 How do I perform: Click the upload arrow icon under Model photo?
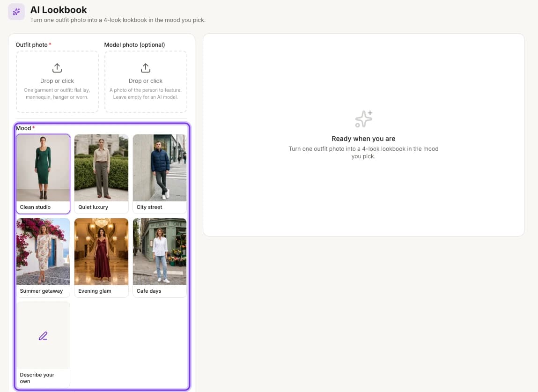tap(146, 68)
